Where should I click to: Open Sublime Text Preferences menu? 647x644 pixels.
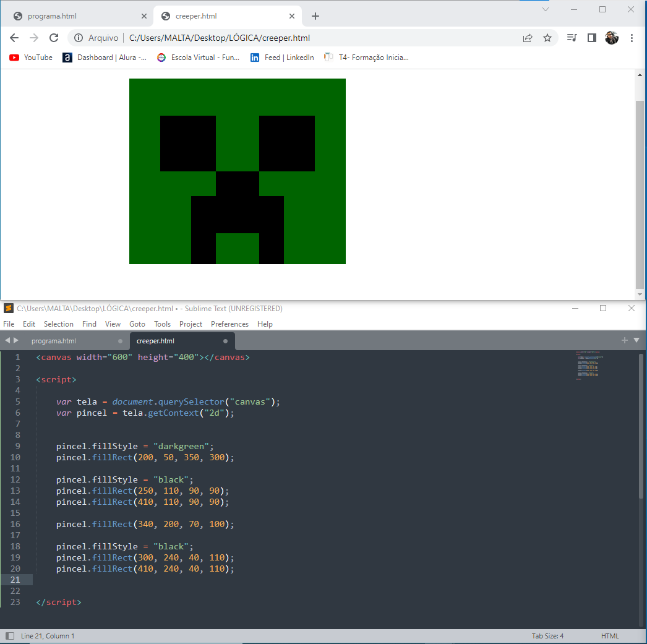[x=229, y=324]
